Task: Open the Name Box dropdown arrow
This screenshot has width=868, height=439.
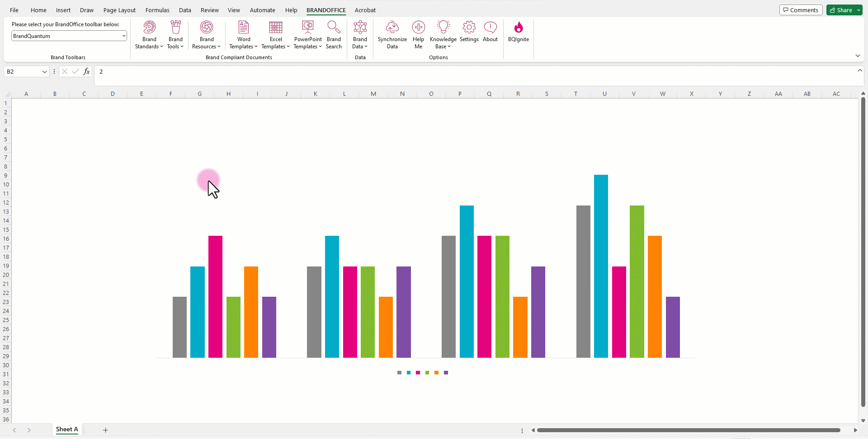Action: [44, 71]
